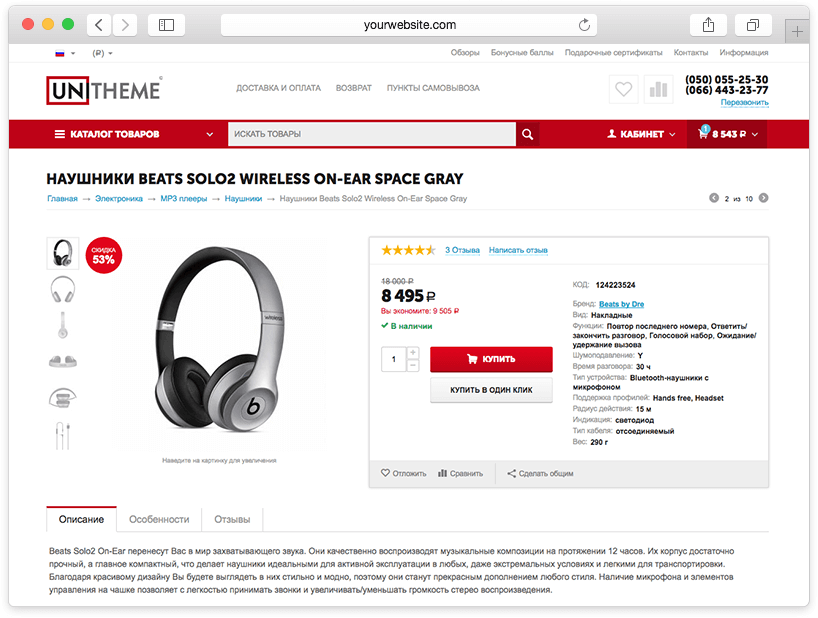Open the Beats by Dre brand link

[x=621, y=304]
